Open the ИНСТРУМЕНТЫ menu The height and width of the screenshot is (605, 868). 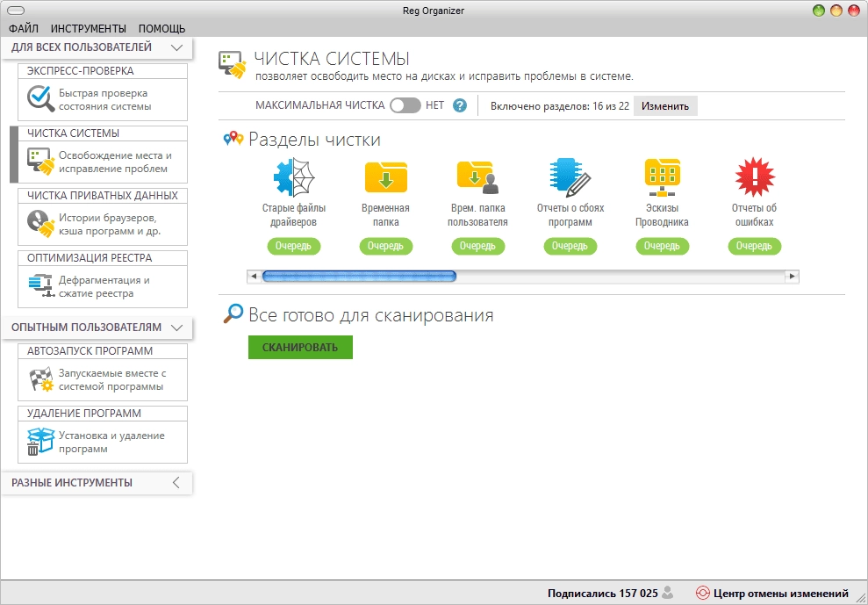coord(89,28)
